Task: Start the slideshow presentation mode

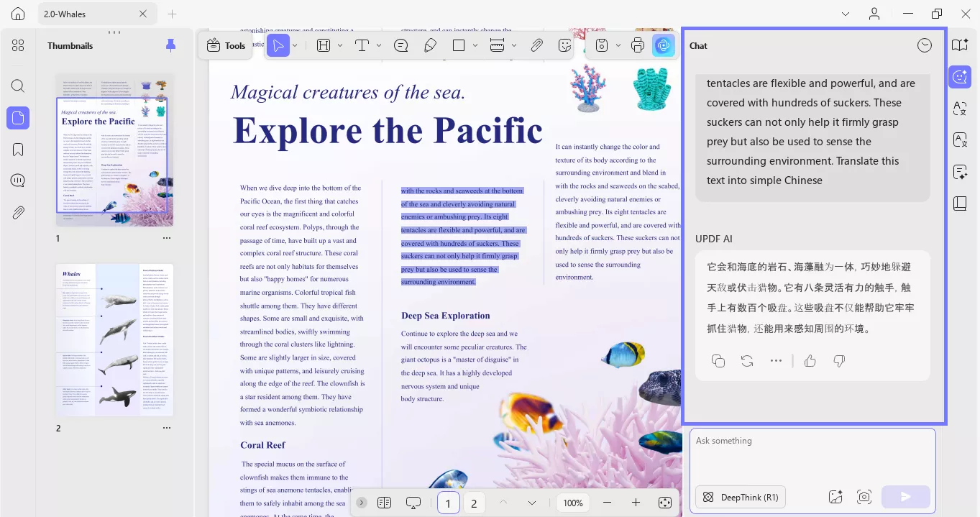Action: coord(413,503)
